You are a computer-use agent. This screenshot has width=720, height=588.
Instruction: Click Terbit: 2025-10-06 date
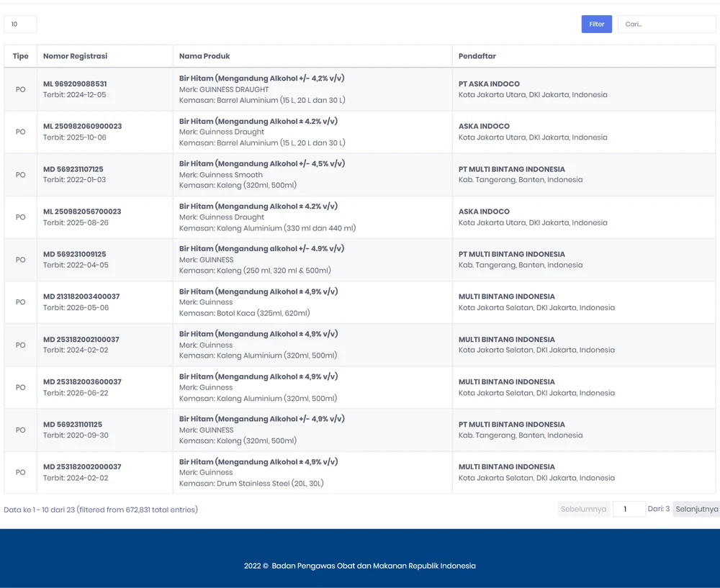click(74, 137)
